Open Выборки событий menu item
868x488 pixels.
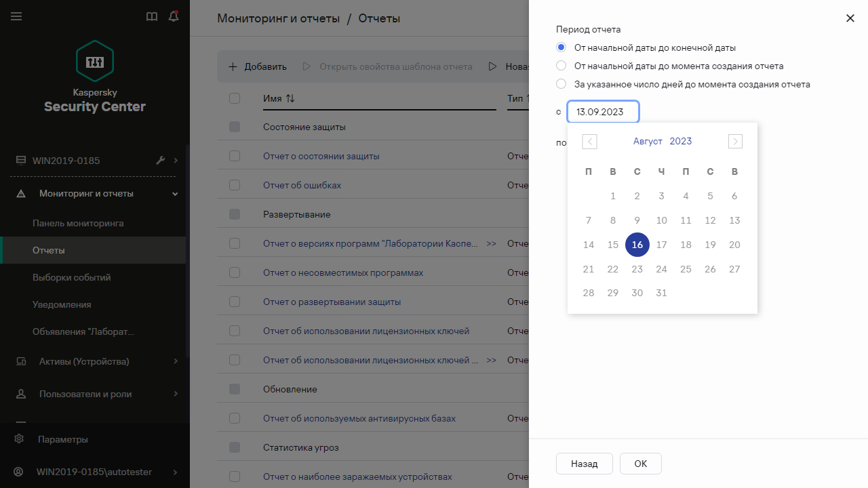(72, 277)
